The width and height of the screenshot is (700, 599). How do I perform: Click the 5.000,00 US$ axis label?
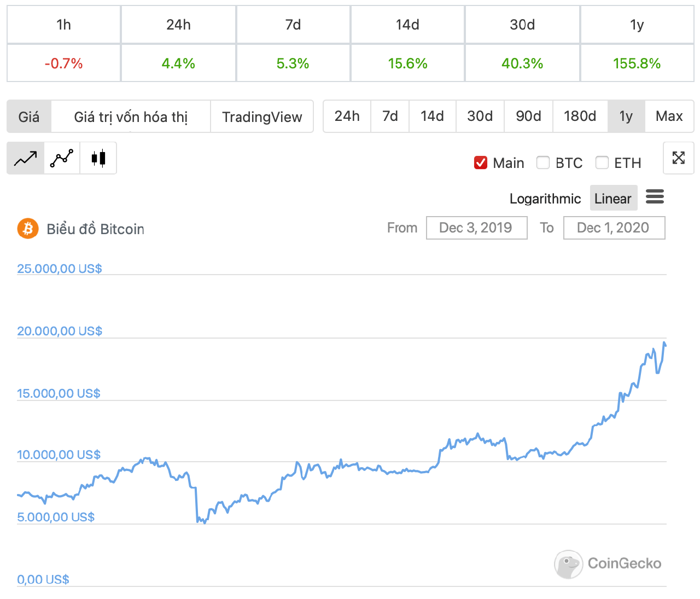coord(56,517)
